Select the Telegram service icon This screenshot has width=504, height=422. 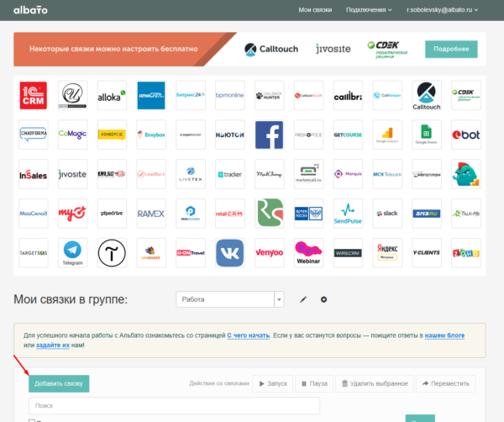(x=72, y=253)
